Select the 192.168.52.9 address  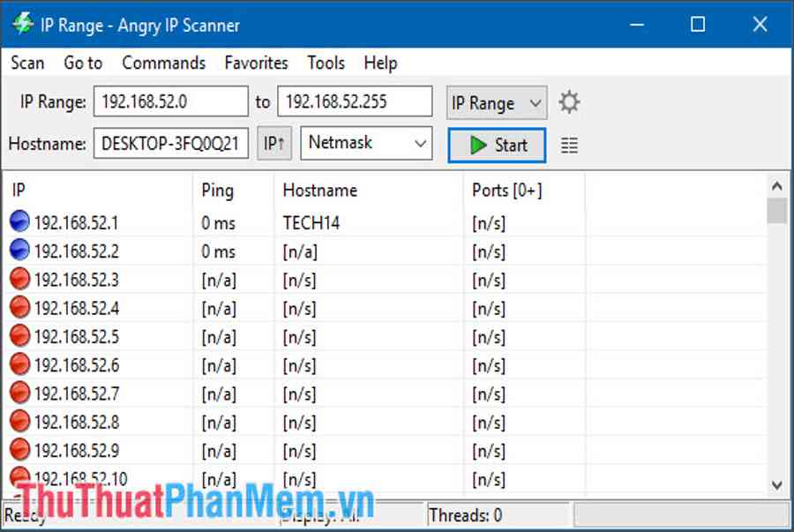tap(76, 451)
